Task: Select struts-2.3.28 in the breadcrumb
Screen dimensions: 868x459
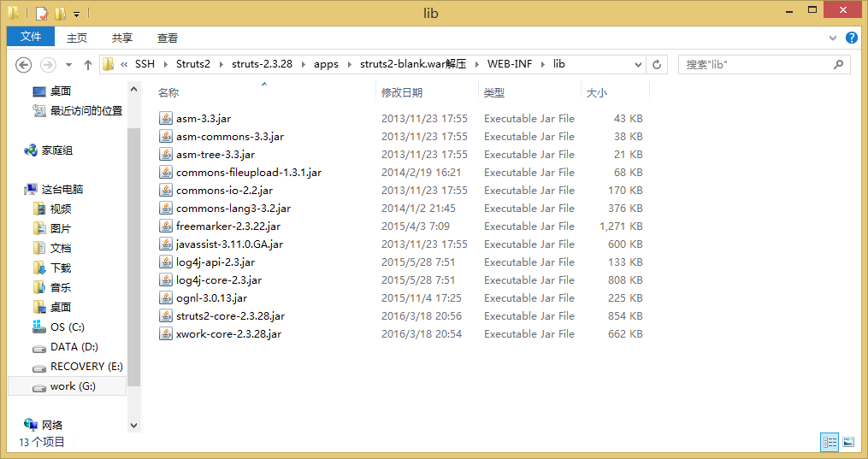Action: (x=262, y=64)
